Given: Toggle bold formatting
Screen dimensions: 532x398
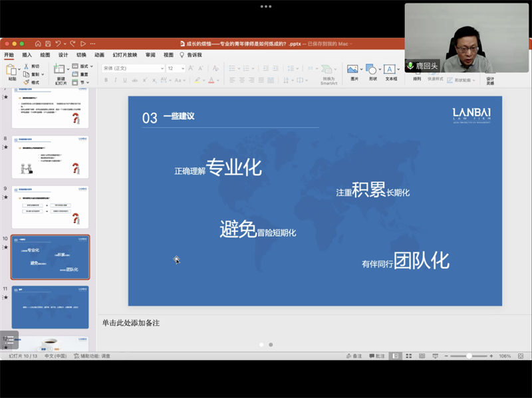Looking at the screenshot, I should (x=104, y=80).
